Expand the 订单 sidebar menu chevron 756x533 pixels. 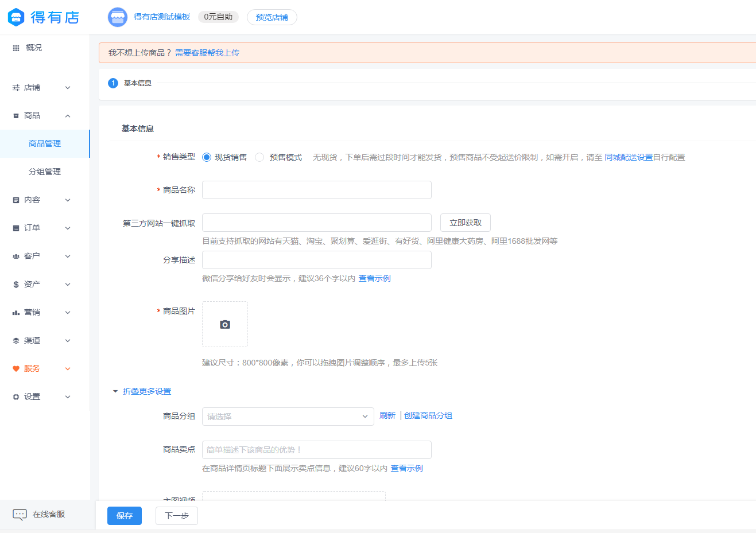point(68,228)
